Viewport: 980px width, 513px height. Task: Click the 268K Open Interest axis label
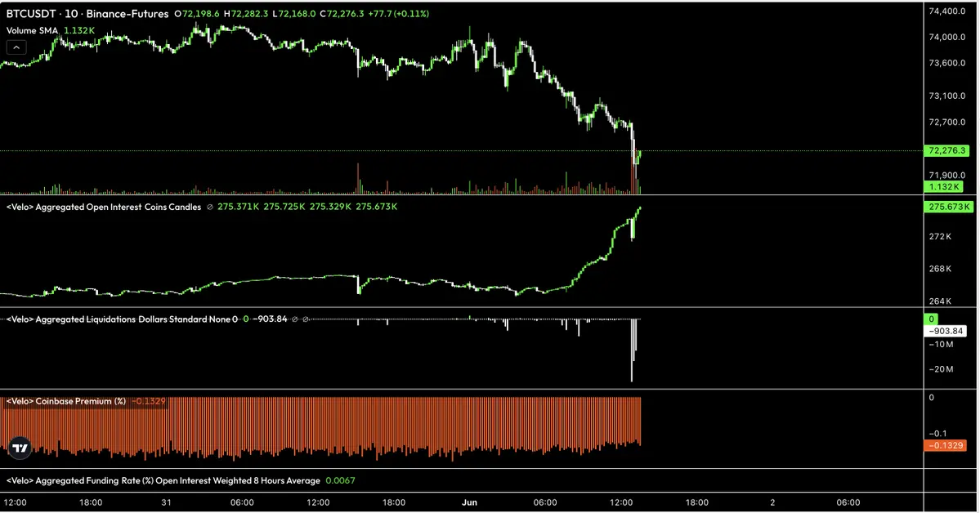pyautogui.click(x=940, y=269)
